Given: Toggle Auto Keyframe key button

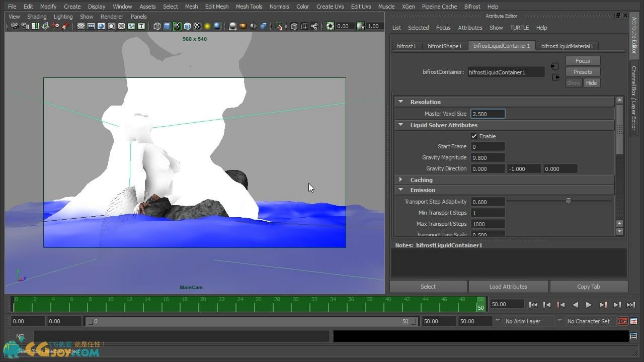Looking at the screenshot, I should (x=622, y=321).
